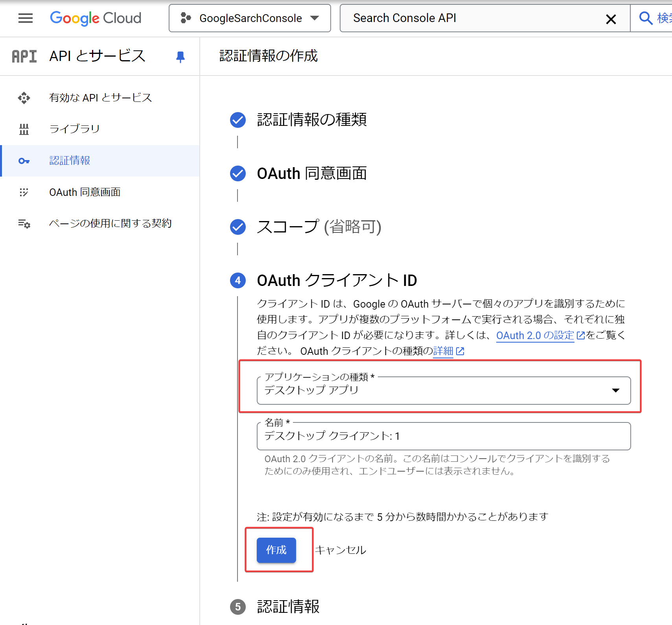Click the 5 分から数時間 notice text
672x625 pixels.
pyautogui.click(x=403, y=517)
